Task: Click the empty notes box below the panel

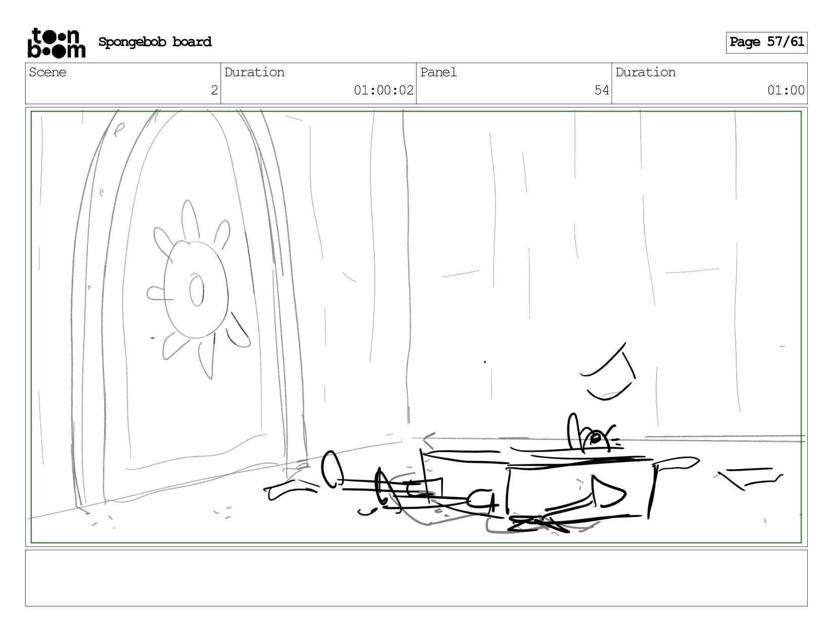Action: [416, 578]
